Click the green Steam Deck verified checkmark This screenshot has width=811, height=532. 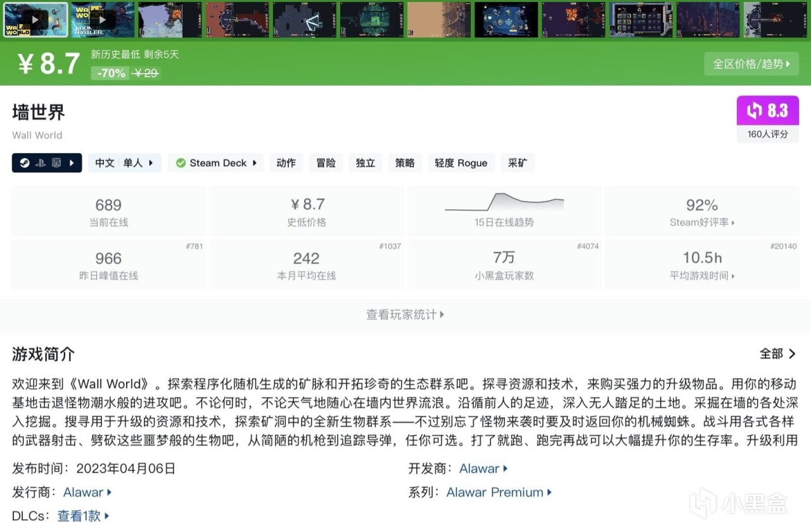[181, 163]
